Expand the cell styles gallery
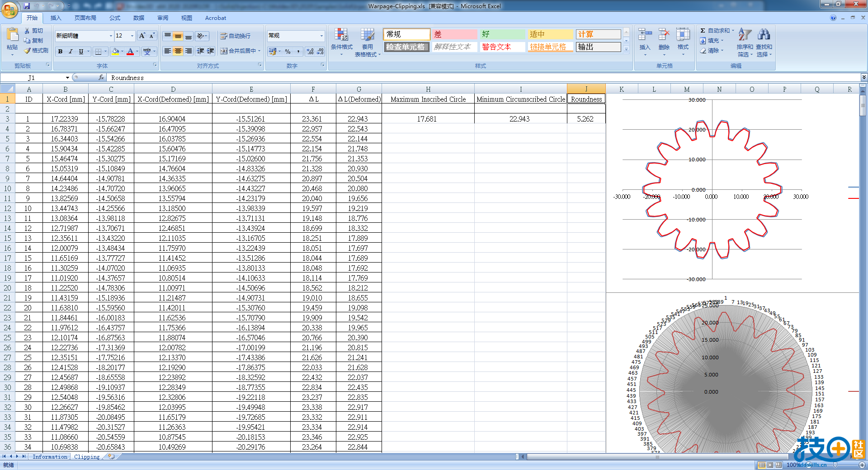This screenshot has width=868, height=470. [x=627, y=49]
